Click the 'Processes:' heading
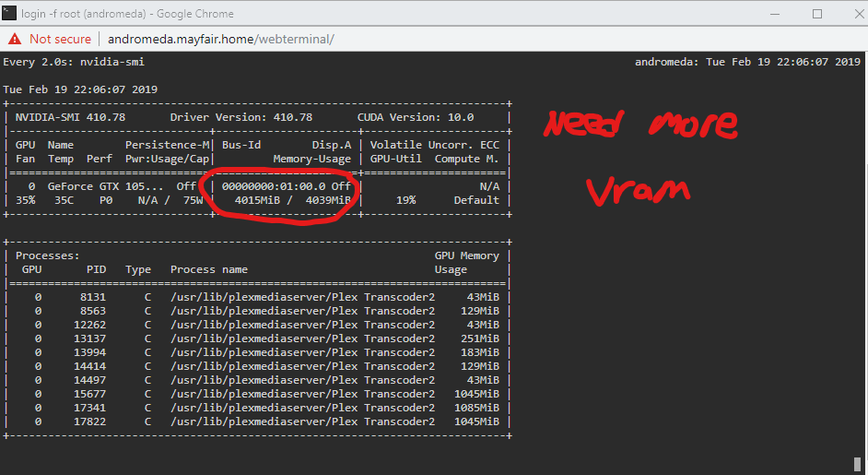868x475 pixels. click(48, 255)
